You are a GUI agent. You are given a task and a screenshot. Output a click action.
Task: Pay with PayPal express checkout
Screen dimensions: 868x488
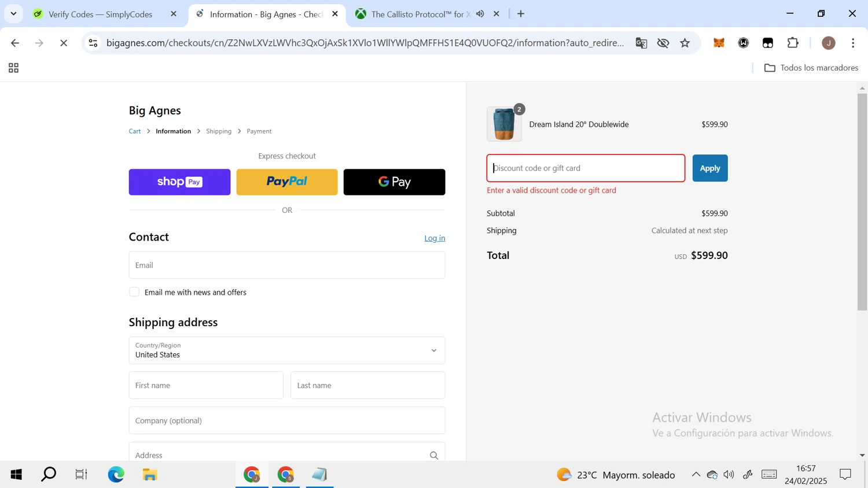pos(287,182)
